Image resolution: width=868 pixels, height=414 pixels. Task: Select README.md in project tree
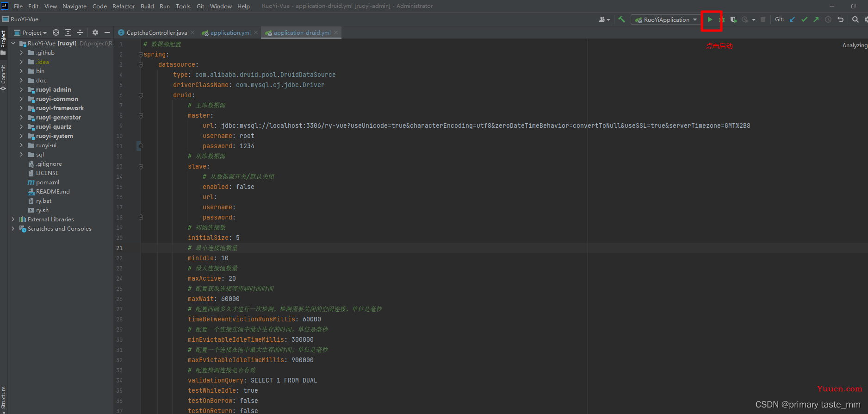(53, 191)
